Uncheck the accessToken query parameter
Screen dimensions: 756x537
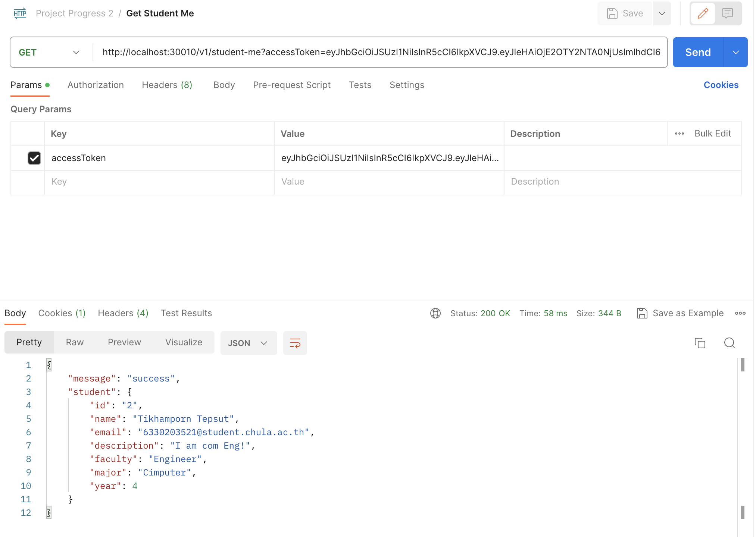[34, 158]
